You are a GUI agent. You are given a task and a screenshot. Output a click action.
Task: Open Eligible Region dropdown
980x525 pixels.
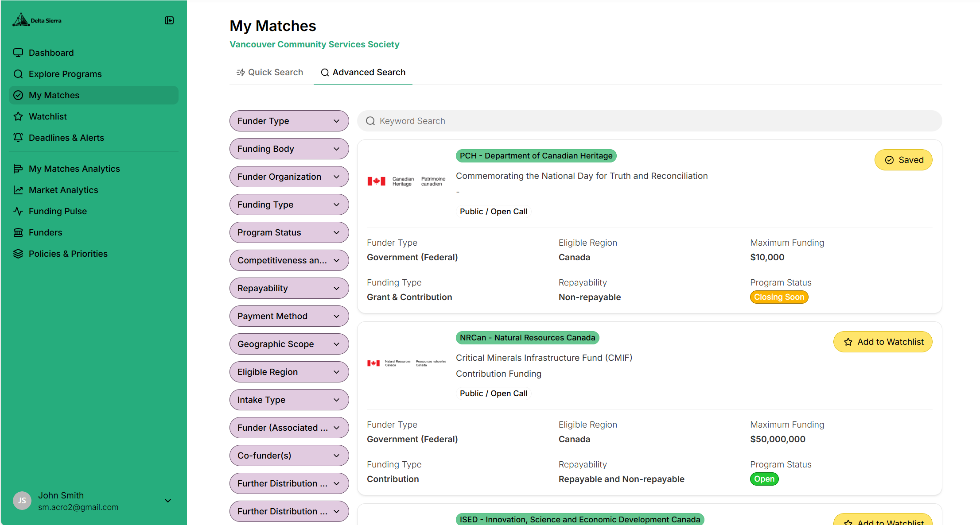coord(289,372)
